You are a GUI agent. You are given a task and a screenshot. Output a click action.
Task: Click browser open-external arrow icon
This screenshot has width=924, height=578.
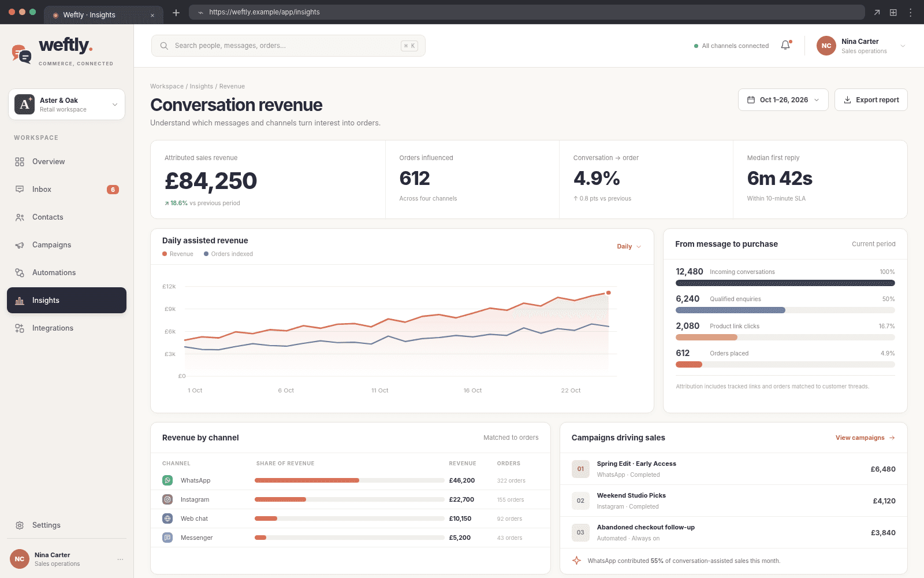pos(877,12)
